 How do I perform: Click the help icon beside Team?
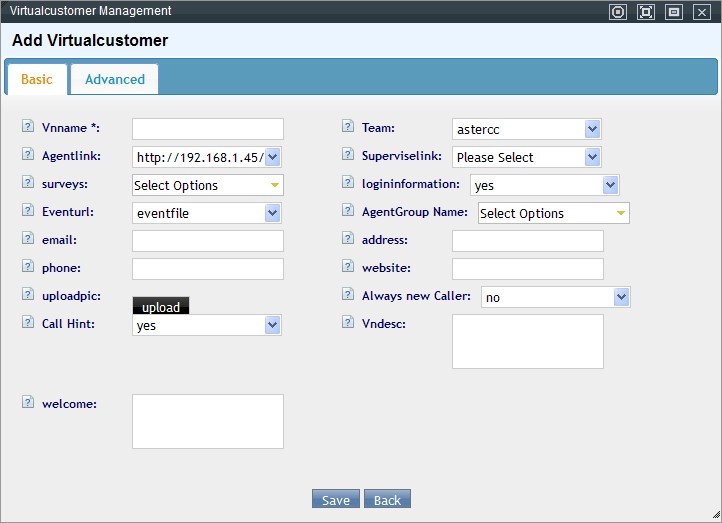coord(347,127)
